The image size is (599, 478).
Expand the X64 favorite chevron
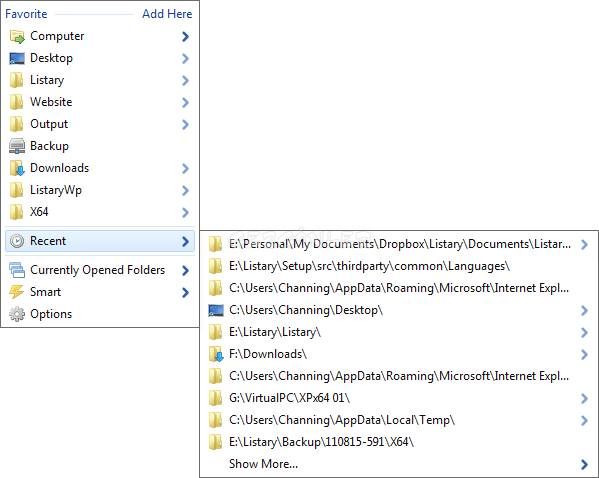[x=185, y=212]
